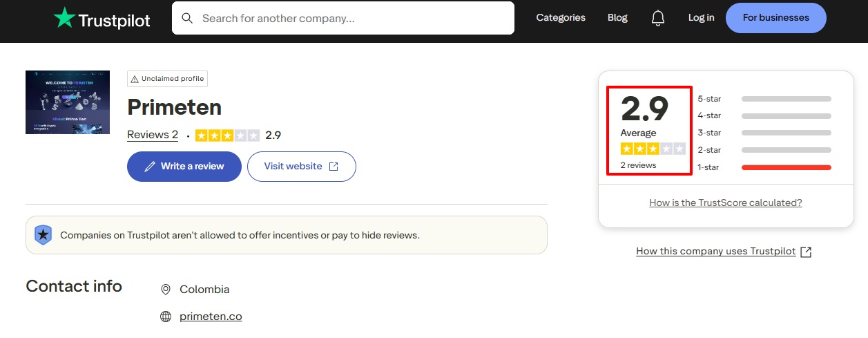Open How is the TrustScore calculated link
The image size is (868, 338).
[726, 203]
